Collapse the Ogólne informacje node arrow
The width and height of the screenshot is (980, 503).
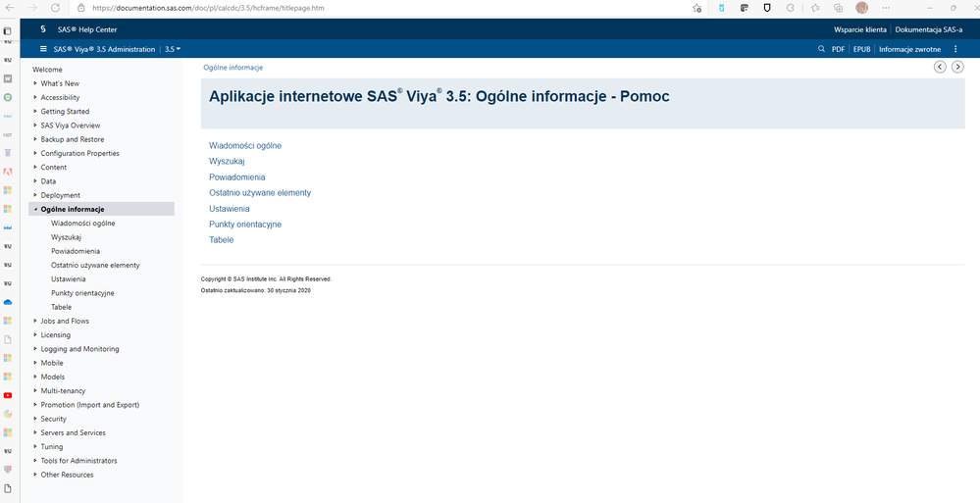click(x=35, y=209)
